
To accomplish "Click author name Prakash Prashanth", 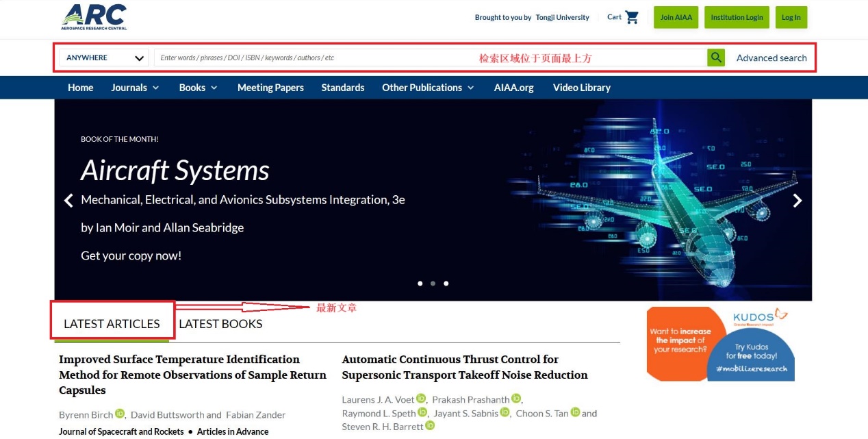I will click(471, 399).
